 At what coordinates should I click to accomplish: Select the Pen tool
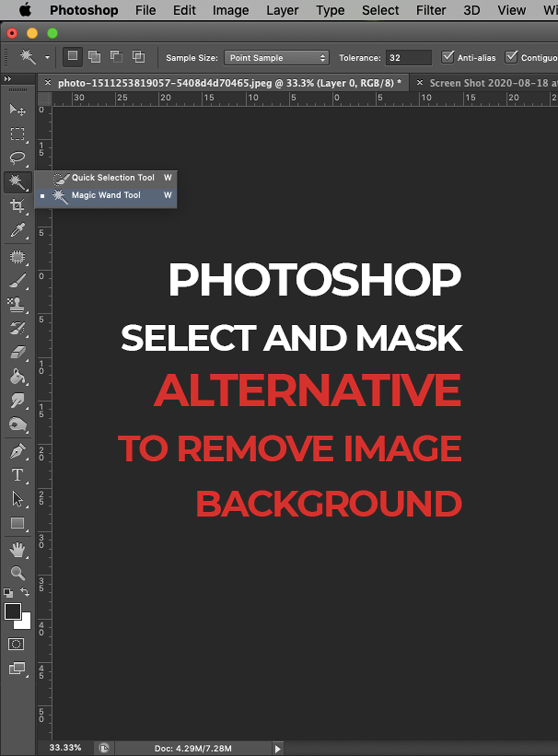click(x=17, y=451)
